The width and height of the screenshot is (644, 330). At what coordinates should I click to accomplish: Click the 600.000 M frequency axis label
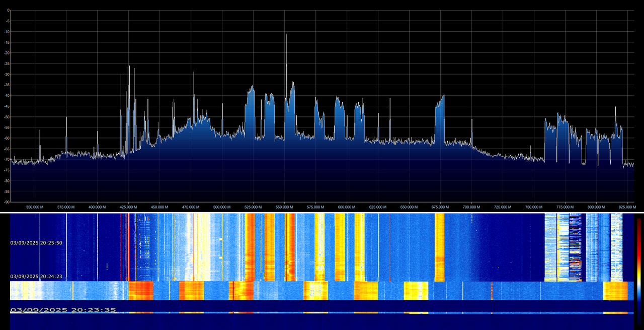pyautogui.click(x=347, y=207)
